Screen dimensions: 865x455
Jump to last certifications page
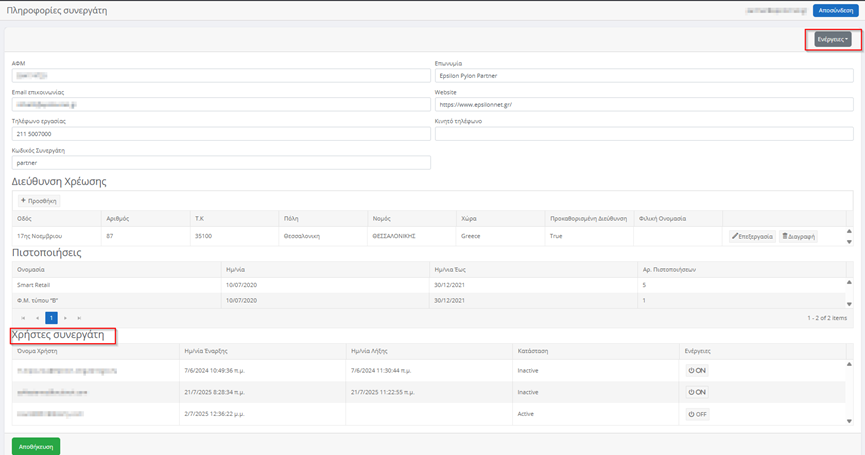pos(79,318)
